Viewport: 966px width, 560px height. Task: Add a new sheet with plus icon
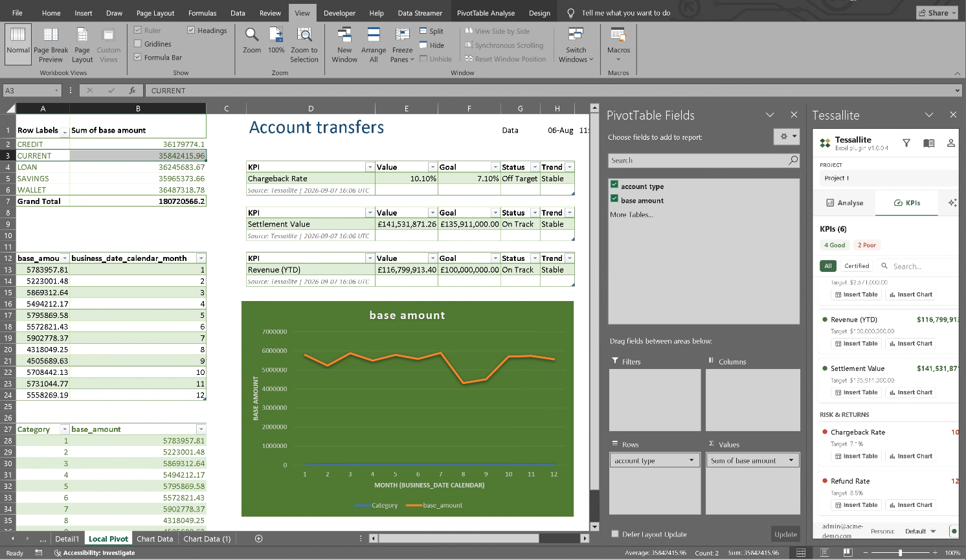tap(259, 539)
